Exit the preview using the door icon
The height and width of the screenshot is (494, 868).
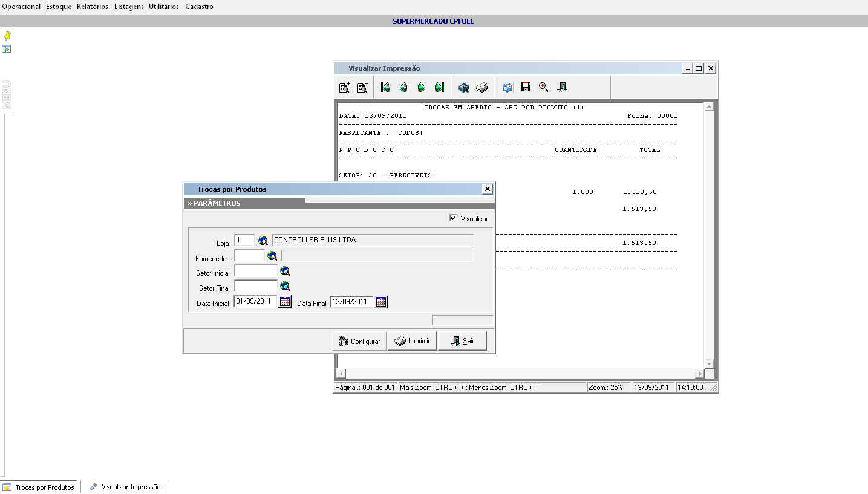pos(562,88)
